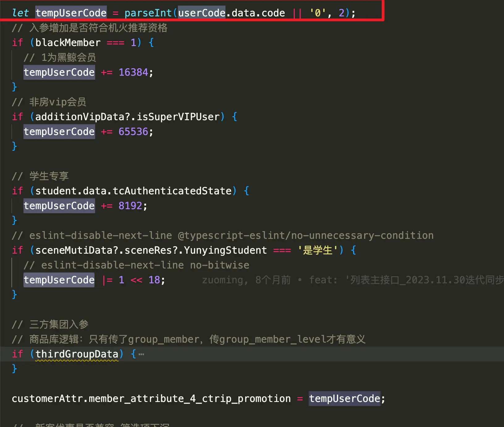Click the let keyword on the first line
This screenshot has height=427, width=504.
point(20,13)
